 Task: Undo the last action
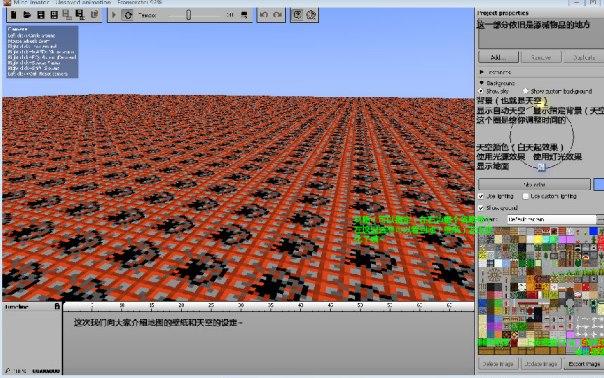[x=264, y=15]
